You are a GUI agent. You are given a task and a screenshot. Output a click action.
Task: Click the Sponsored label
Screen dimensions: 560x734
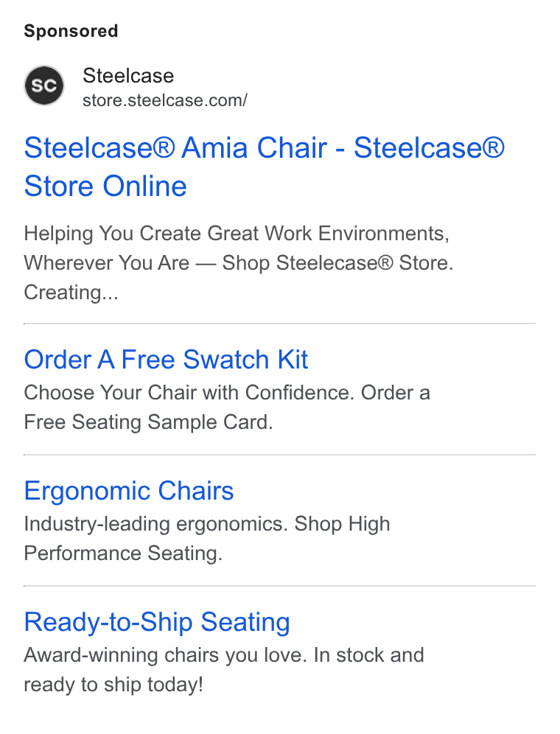click(x=71, y=32)
